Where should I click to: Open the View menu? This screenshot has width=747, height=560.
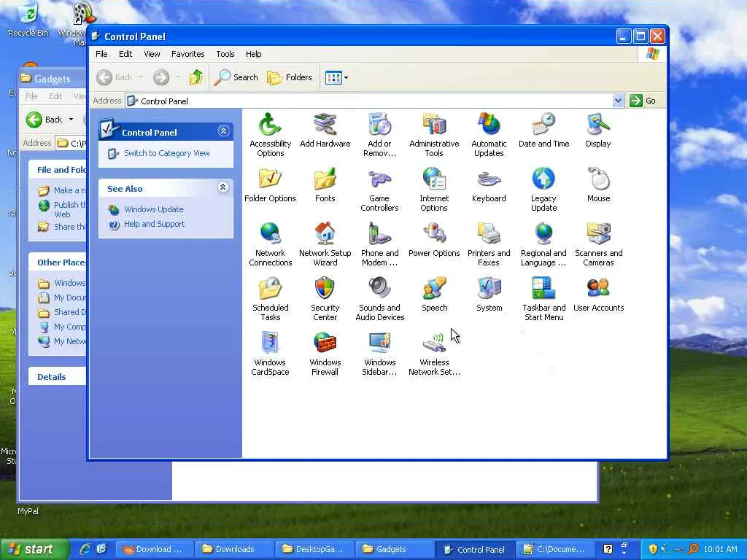[x=152, y=54]
